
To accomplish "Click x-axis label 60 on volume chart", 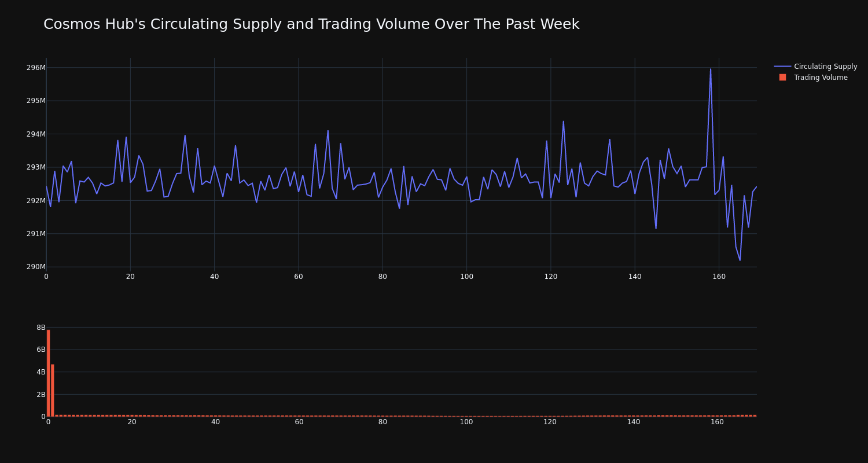I will point(299,422).
